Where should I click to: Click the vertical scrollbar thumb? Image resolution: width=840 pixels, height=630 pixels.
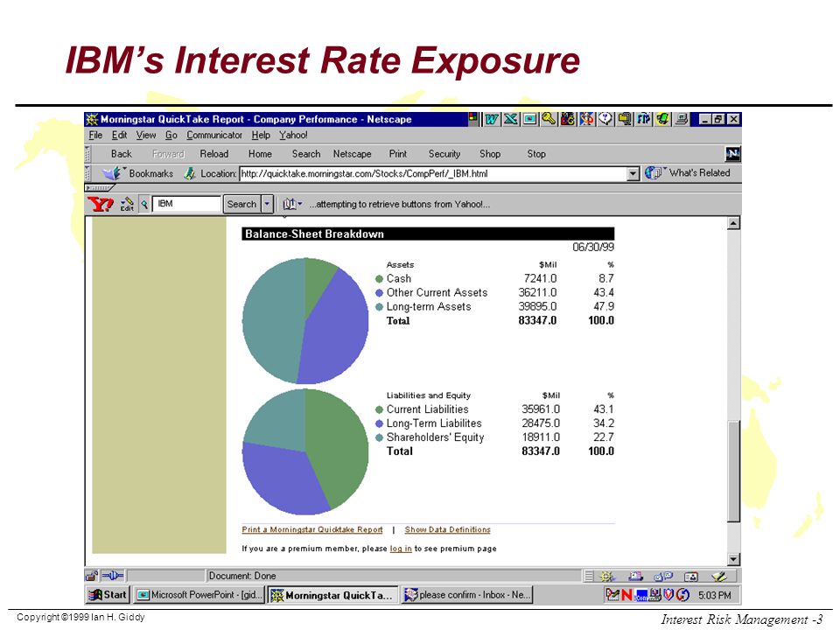coord(734,471)
